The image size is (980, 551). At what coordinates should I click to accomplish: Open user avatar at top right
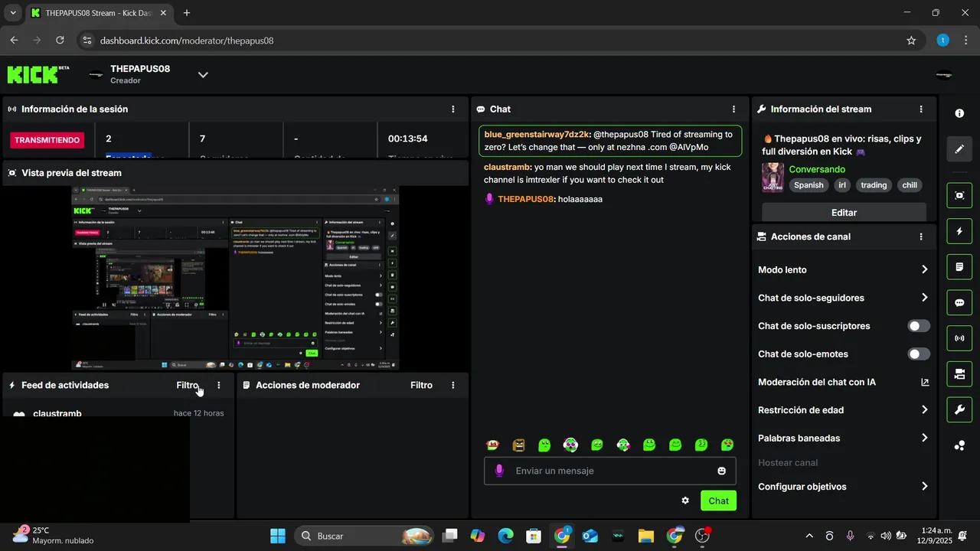point(944,74)
